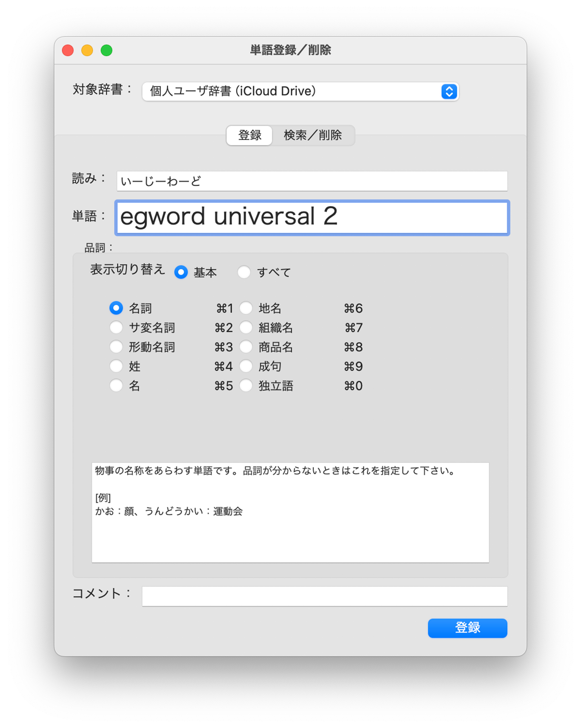Select the 組織名 radio button
The width and height of the screenshot is (581, 728).
[x=246, y=327]
